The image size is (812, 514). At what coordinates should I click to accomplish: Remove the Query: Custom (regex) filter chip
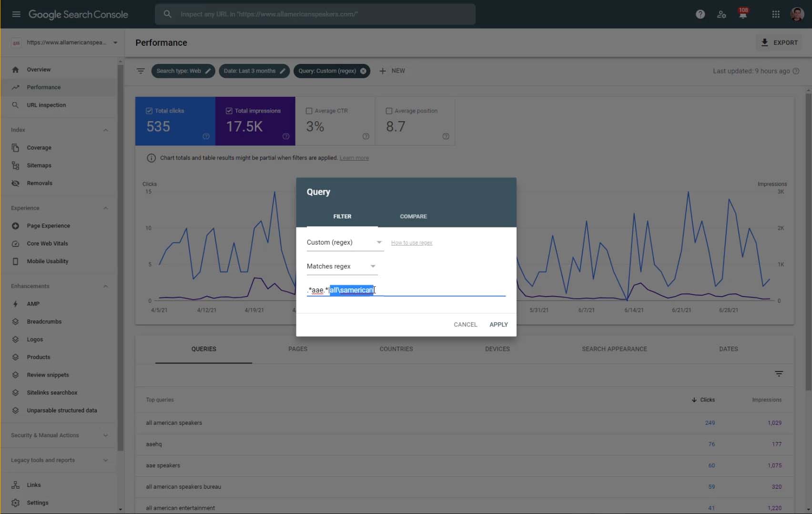(x=363, y=71)
